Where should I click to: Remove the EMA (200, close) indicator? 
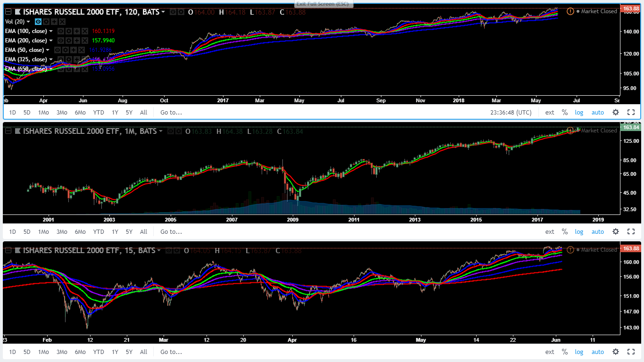(84, 41)
